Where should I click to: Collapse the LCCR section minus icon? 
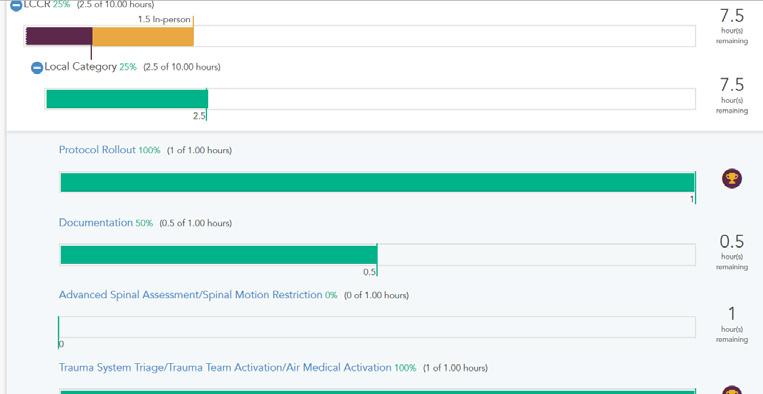click(x=16, y=6)
